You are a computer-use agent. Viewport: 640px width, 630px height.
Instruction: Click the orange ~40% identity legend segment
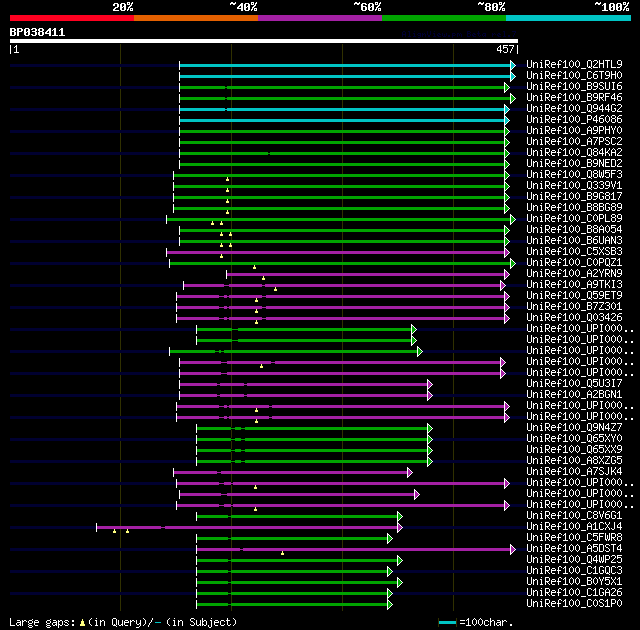[196, 18]
